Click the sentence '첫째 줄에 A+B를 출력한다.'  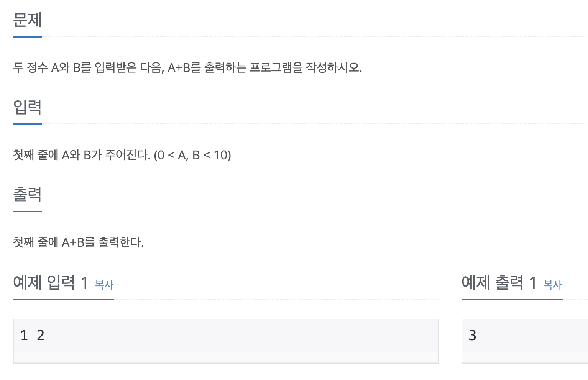pyautogui.click(x=78, y=242)
